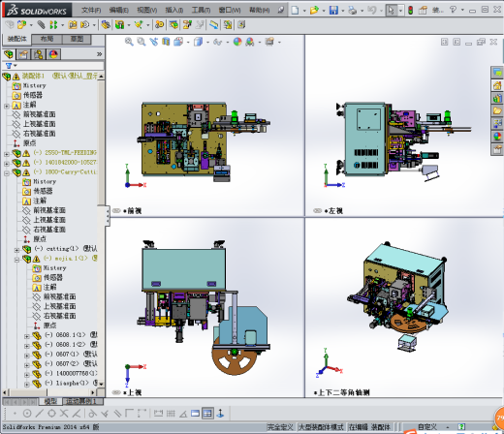The height and width of the screenshot is (434, 504).
Task: Click the Save floppy disk icon
Action: pyautogui.click(x=333, y=11)
